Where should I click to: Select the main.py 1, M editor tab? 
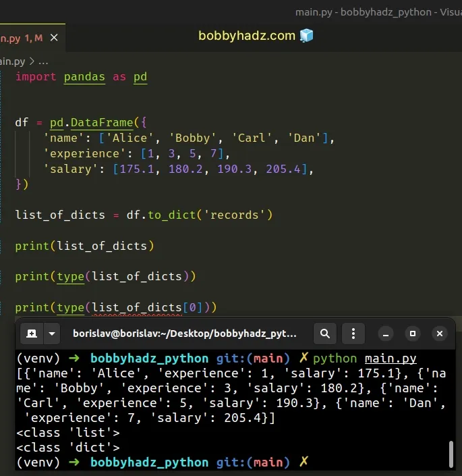(x=32, y=38)
